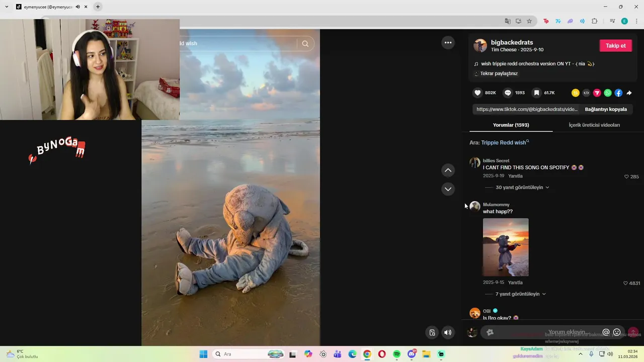The width and height of the screenshot is (644, 362).
Task: Switch to İçerik üreticisi videoları tab
Action: point(594,125)
